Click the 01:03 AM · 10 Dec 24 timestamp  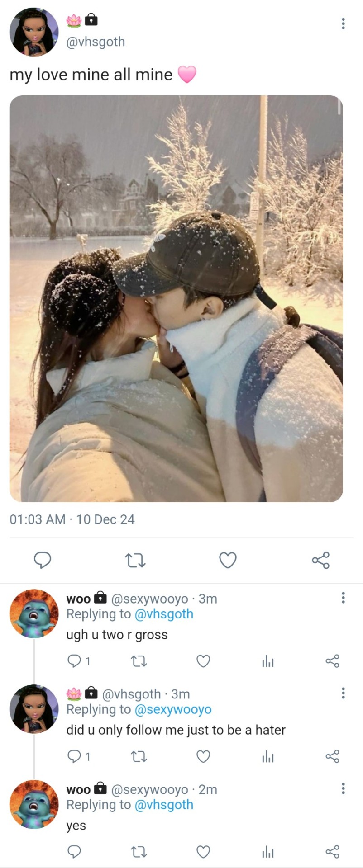pyautogui.click(x=72, y=519)
